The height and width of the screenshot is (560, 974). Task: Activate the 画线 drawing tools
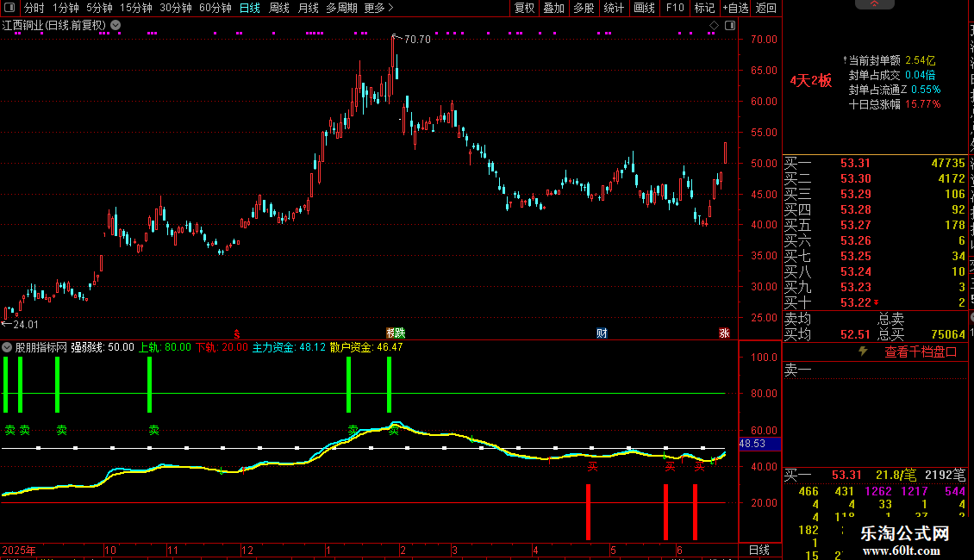pyautogui.click(x=644, y=8)
